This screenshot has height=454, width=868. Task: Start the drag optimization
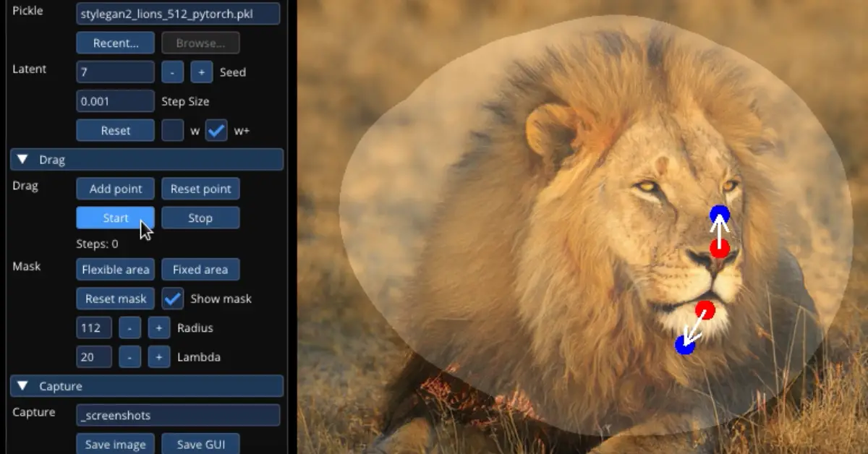(x=115, y=218)
